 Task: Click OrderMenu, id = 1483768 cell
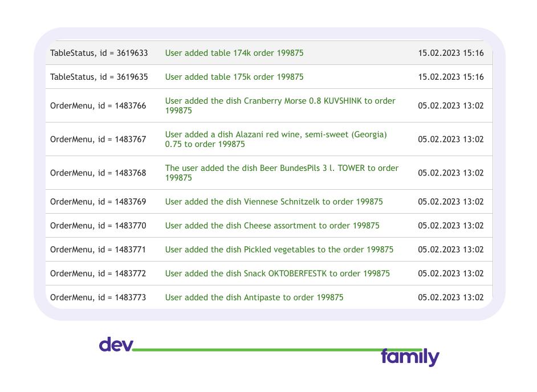click(98, 173)
